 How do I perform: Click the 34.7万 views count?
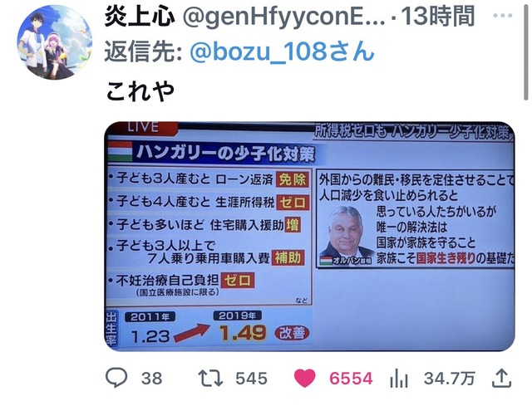449,379
